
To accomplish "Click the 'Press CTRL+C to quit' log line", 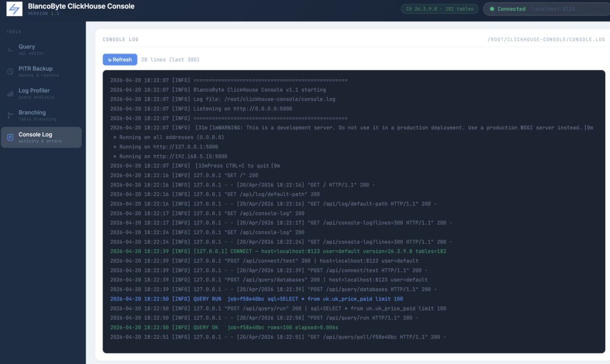I will [195, 166].
